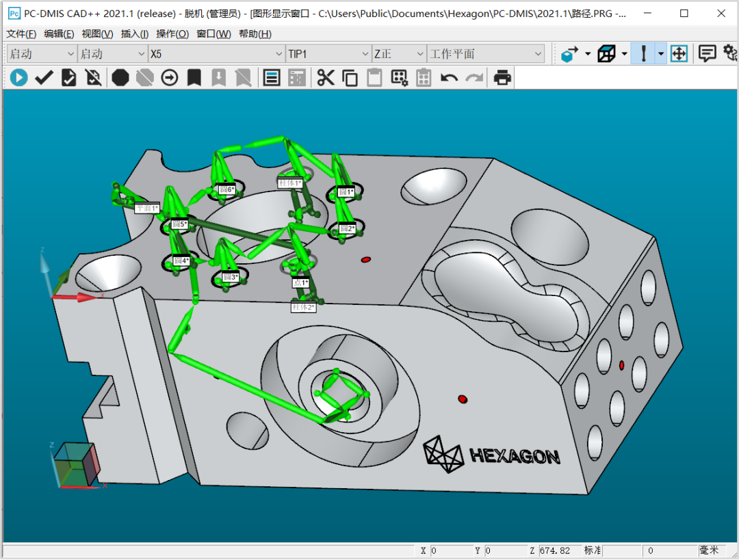Click the wireframe cube view icon
This screenshot has width=739, height=560.
(x=606, y=54)
